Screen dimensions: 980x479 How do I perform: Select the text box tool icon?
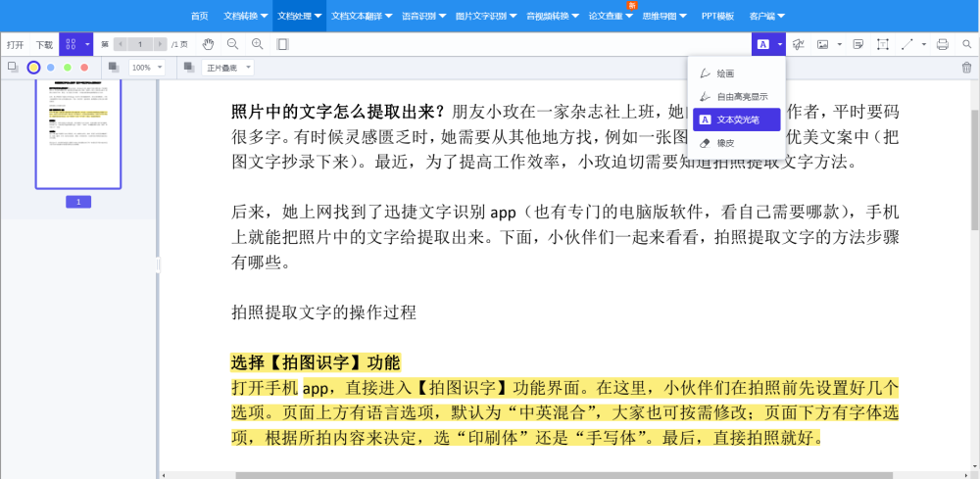pyautogui.click(x=882, y=44)
